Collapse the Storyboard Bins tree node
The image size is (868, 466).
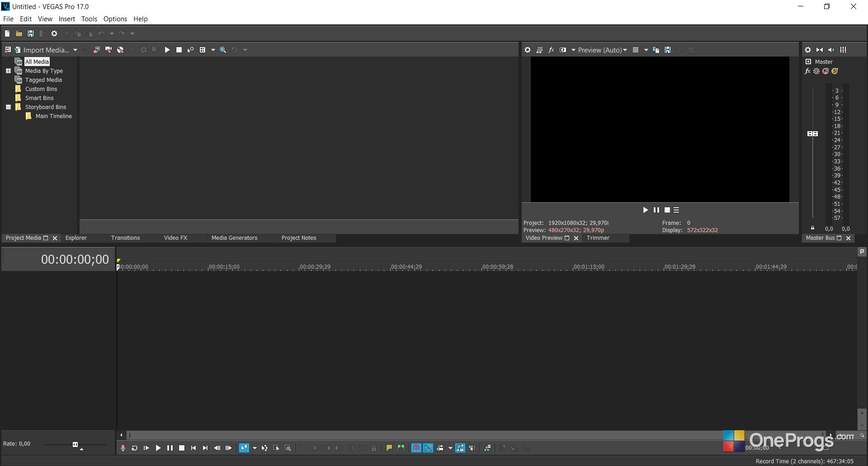coord(8,107)
